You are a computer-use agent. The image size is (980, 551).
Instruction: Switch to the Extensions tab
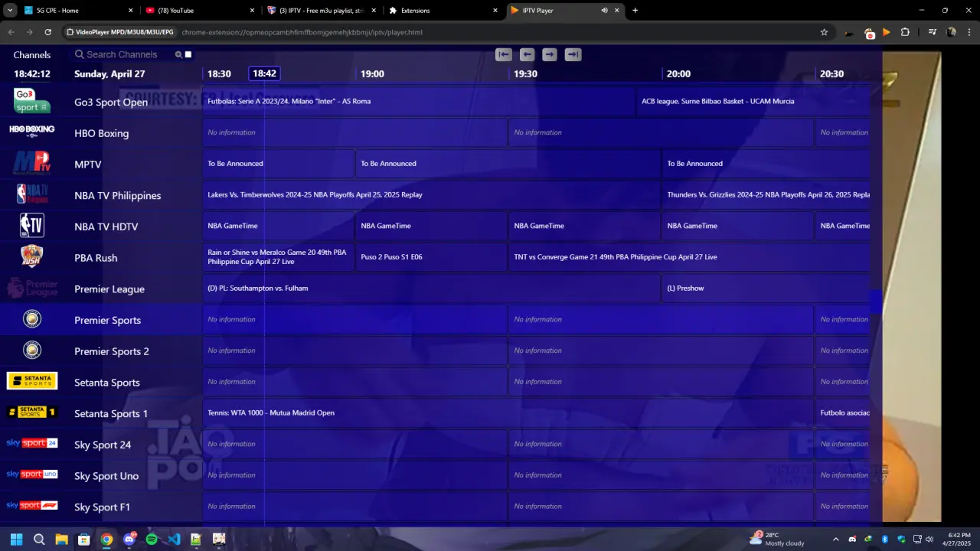coord(444,11)
